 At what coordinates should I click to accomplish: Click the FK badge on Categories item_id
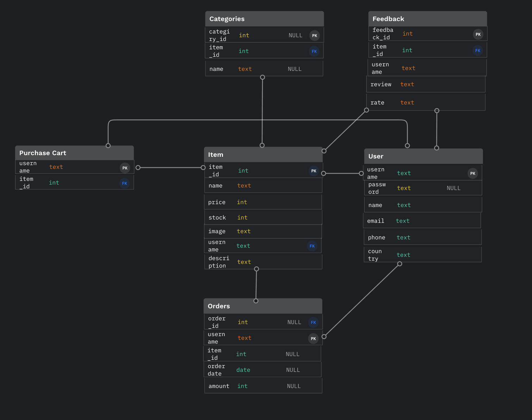[314, 51]
